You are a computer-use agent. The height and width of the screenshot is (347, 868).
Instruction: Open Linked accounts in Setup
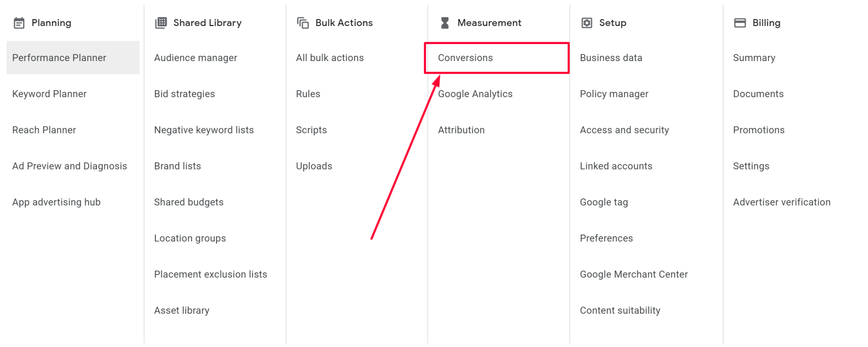(x=616, y=166)
